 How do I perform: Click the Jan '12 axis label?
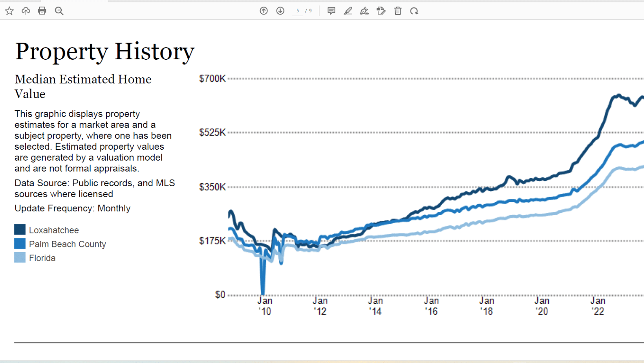[320, 306]
